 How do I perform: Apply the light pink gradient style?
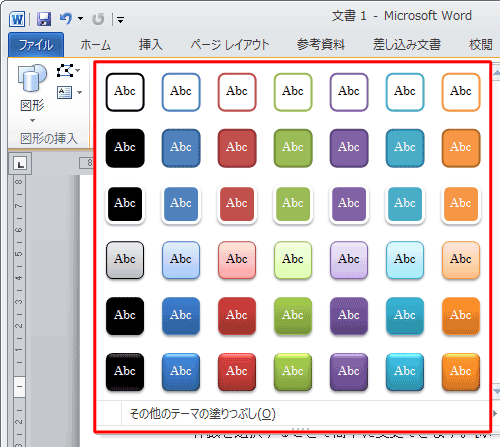click(x=237, y=260)
